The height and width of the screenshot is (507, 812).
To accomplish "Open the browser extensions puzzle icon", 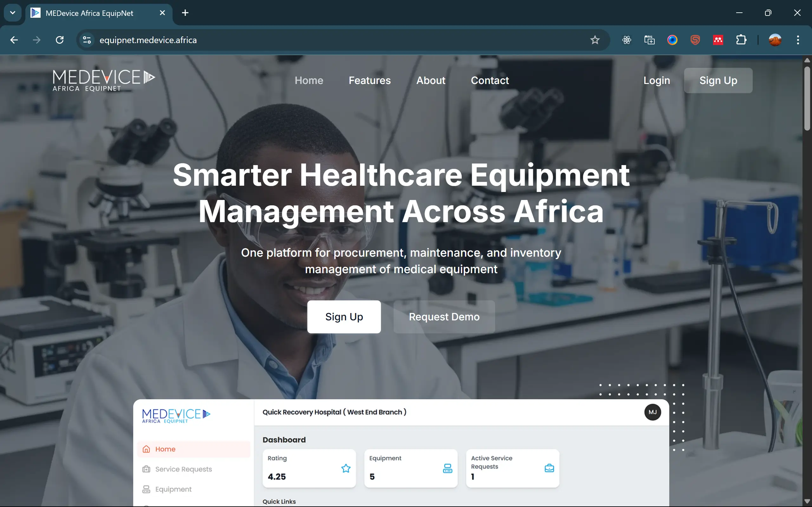I will (x=741, y=40).
